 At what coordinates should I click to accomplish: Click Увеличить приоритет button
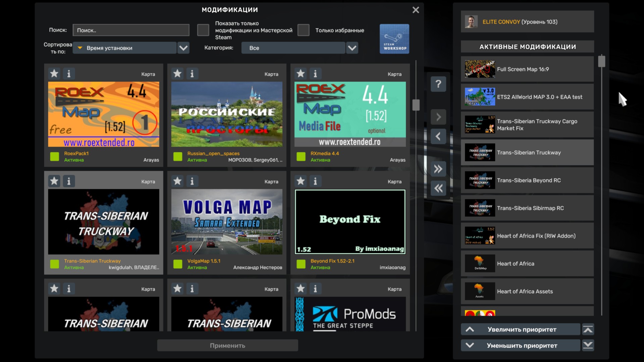[x=521, y=329]
